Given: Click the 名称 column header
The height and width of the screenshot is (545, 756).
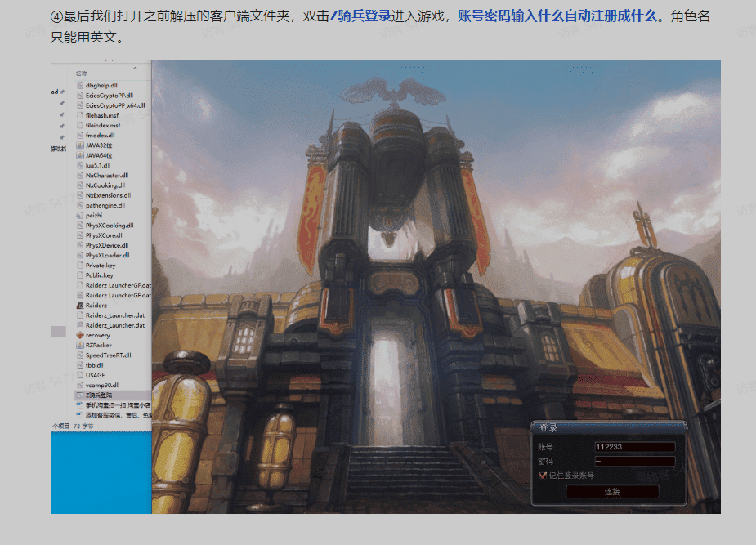Looking at the screenshot, I should pyautogui.click(x=82, y=74).
